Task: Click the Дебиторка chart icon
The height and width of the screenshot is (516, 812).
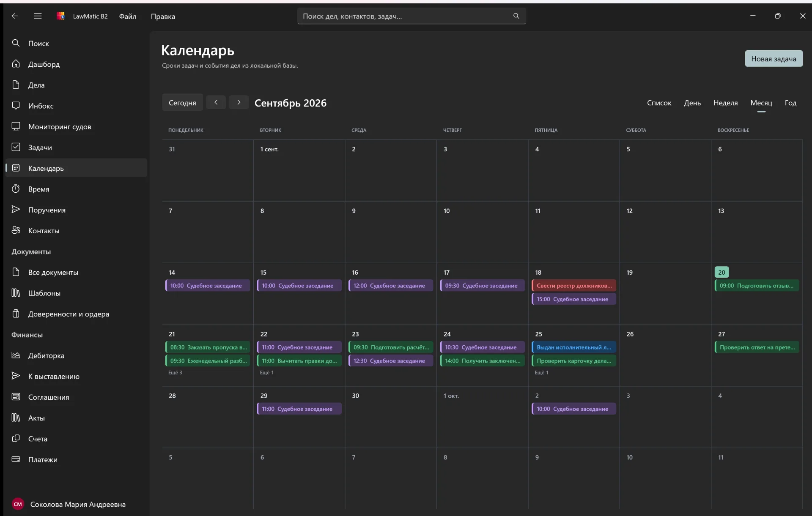Action: [16, 355]
